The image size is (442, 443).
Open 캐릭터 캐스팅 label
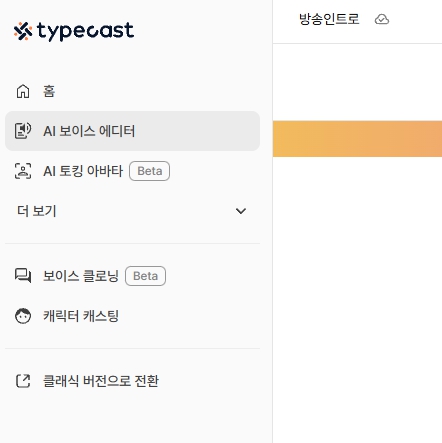click(x=81, y=316)
